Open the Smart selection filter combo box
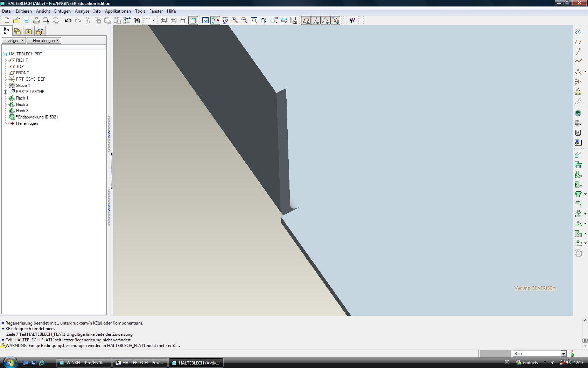The height and width of the screenshot is (368, 588). click(x=540, y=354)
